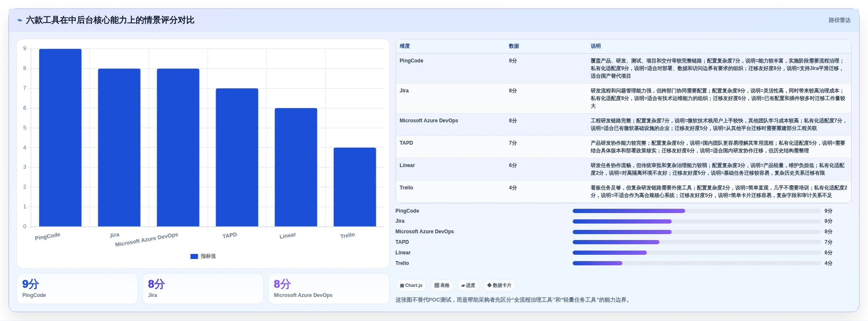
Task: Click PingCode's description starting "覆盖产品、研发、测试"
Action: point(718,68)
